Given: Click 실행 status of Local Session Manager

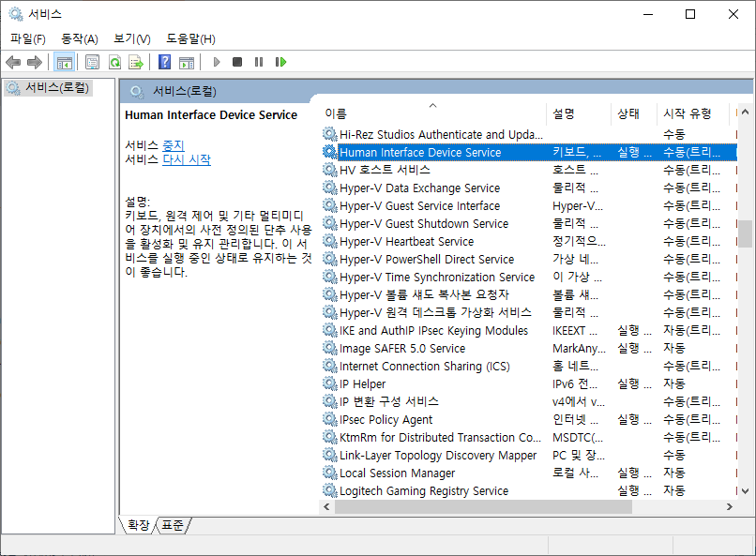Looking at the screenshot, I should coord(634,473).
